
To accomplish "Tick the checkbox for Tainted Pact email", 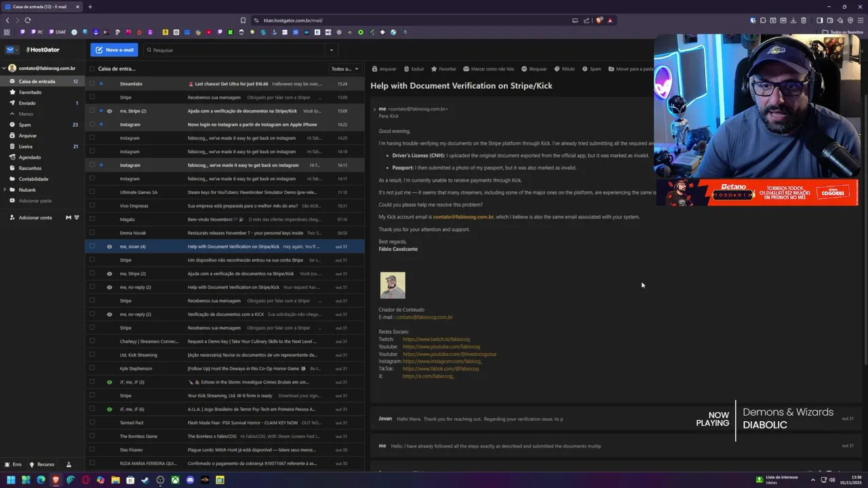I will (x=92, y=422).
